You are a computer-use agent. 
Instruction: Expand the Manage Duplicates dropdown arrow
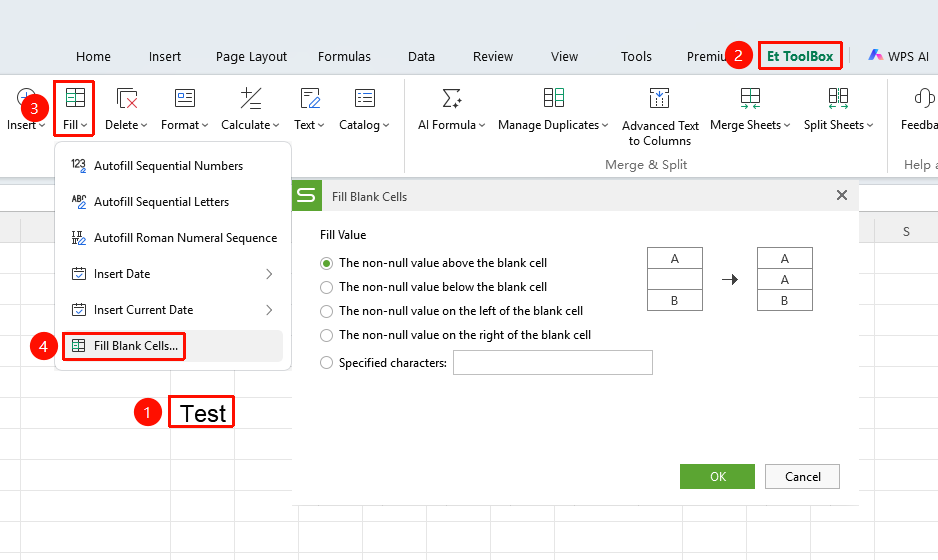tap(605, 125)
